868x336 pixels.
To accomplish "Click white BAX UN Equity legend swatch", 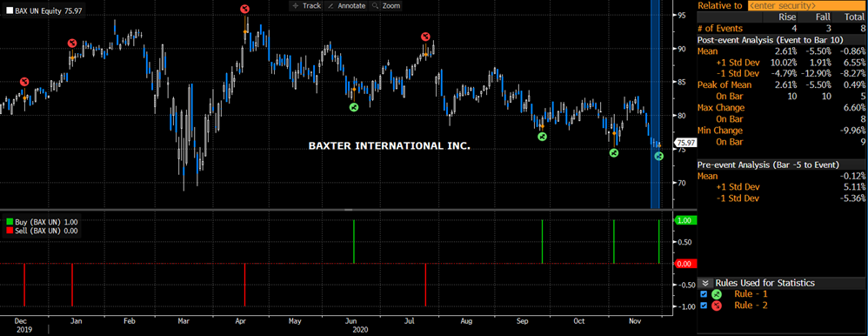I will point(10,10).
